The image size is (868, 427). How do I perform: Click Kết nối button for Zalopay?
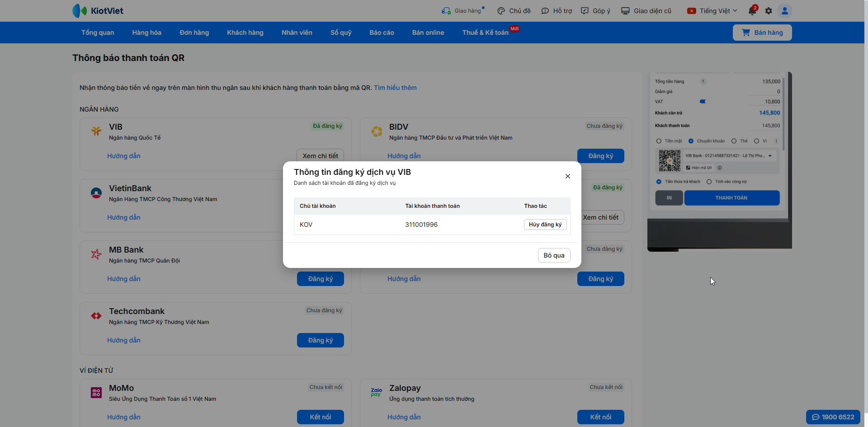tap(601, 417)
